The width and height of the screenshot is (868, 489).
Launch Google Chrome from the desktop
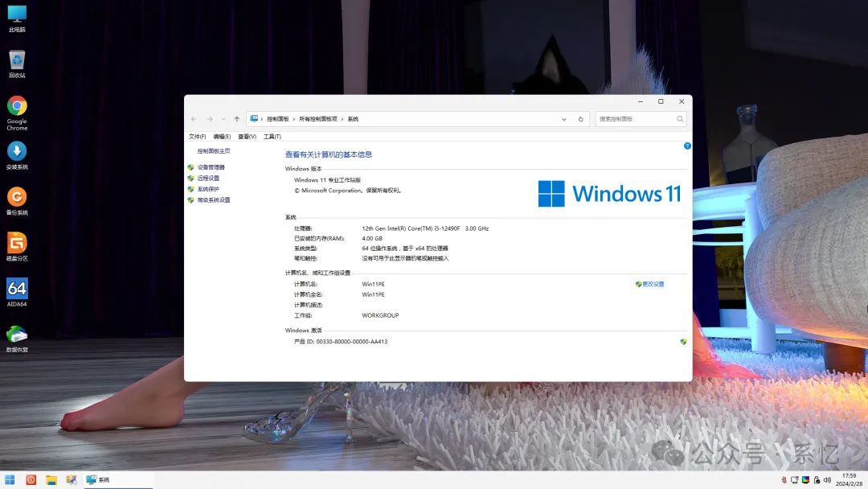(17, 113)
